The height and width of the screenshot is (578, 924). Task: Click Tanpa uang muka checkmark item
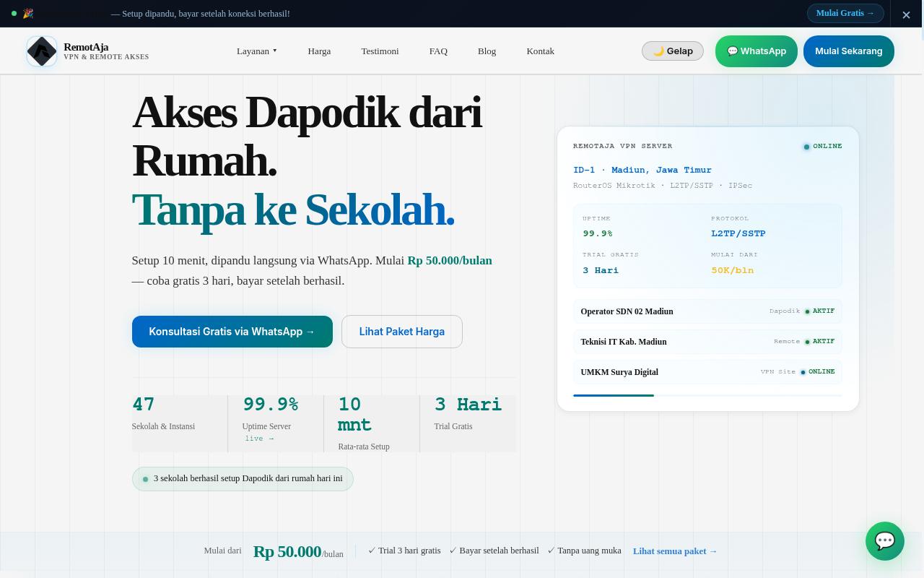584,551
